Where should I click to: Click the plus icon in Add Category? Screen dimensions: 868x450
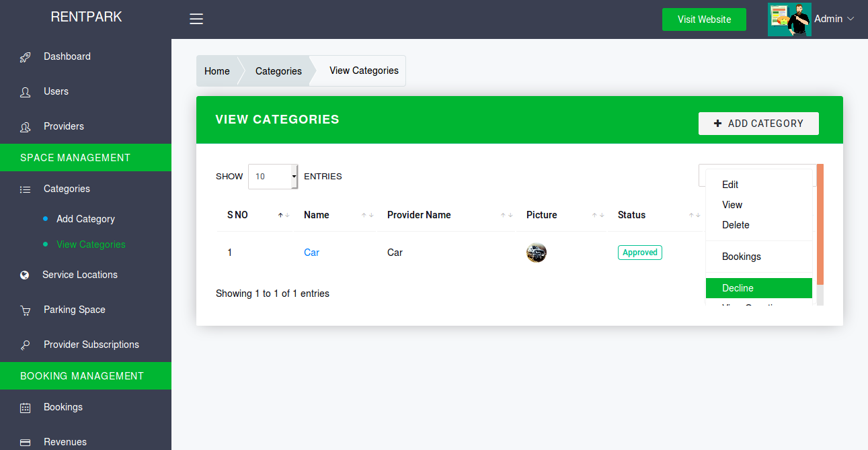pos(717,124)
